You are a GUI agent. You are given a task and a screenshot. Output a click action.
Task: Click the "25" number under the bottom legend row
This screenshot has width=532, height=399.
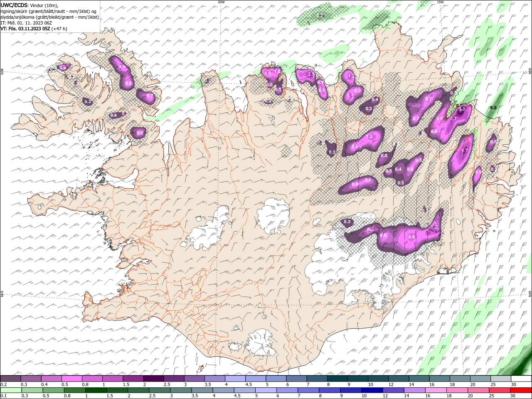pyautogui.click(x=491, y=396)
